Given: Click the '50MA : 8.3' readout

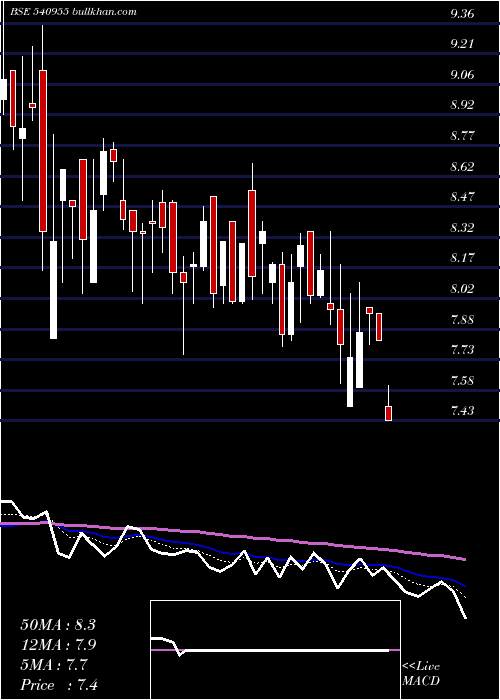Looking at the screenshot, I should (x=58, y=625).
